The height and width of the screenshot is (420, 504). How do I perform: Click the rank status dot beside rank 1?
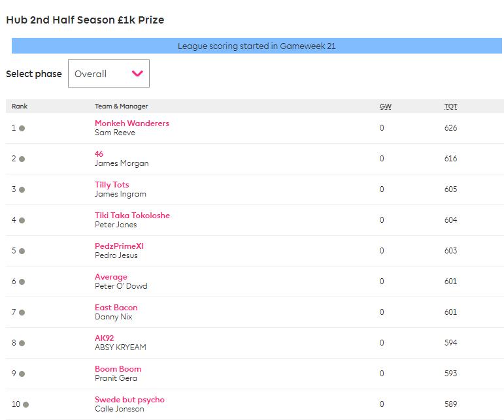(x=22, y=129)
